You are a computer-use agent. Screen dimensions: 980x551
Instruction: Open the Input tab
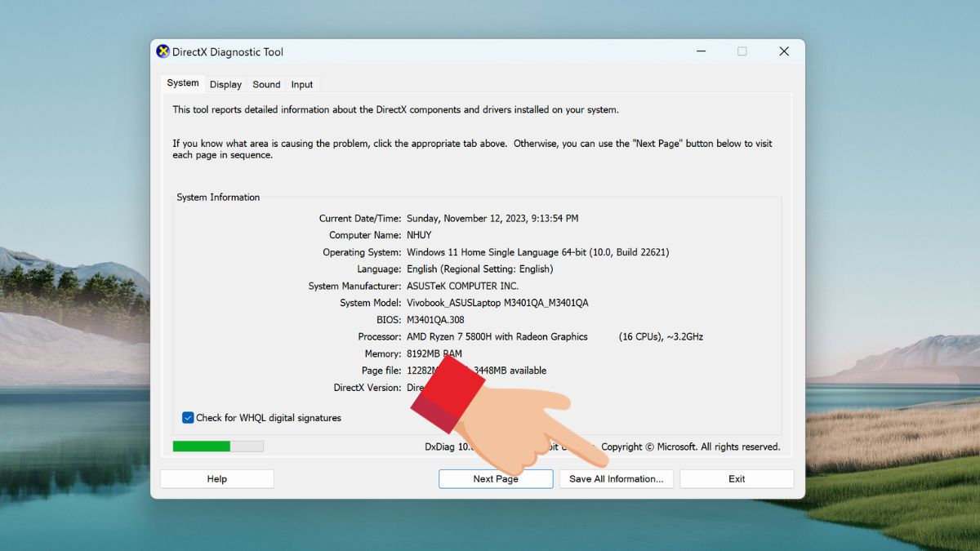302,84
